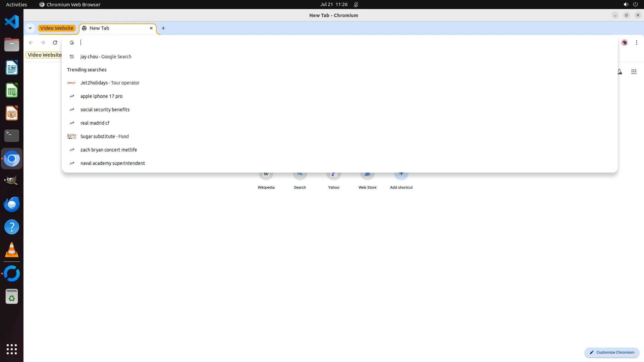Screen dimensions: 644x362
Task: Click the Search labs flask icon
Action: point(620,72)
